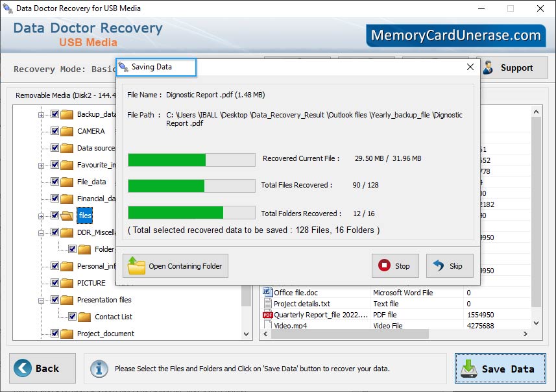The width and height of the screenshot is (556, 392).
Task: Uncheck the File_data checkbox
Action: pos(54,181)
